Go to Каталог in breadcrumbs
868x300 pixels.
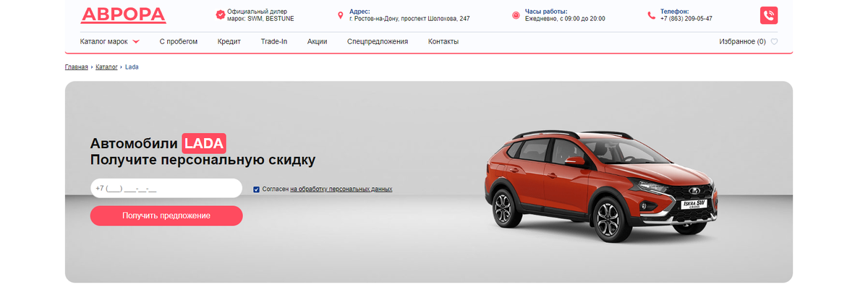click(106, 67)
